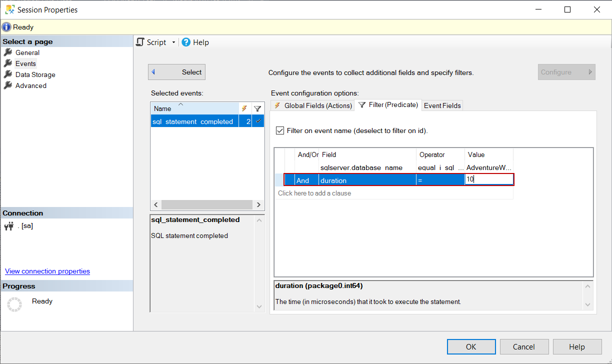Click the And/Or column header
The width and height of the screenshot is (612, 364).
pos(306,154)
